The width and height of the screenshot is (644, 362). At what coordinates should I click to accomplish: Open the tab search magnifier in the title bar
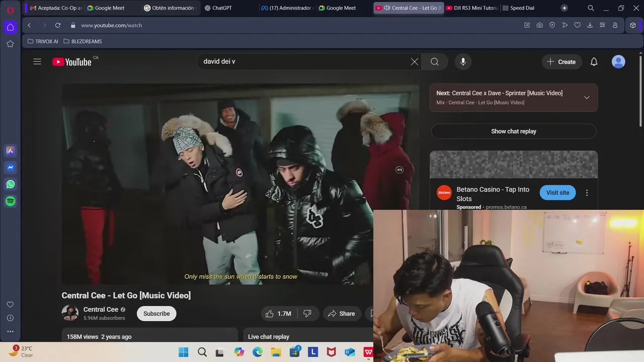591,8
